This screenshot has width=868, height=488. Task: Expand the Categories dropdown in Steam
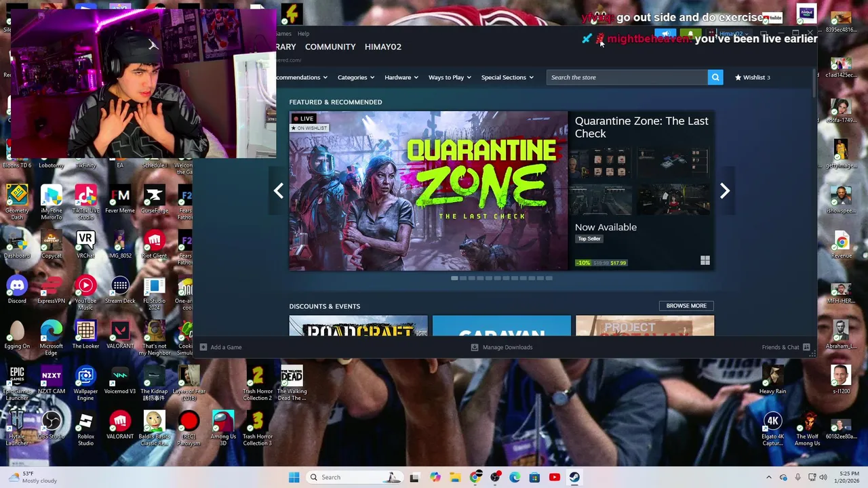click(356, 77)
